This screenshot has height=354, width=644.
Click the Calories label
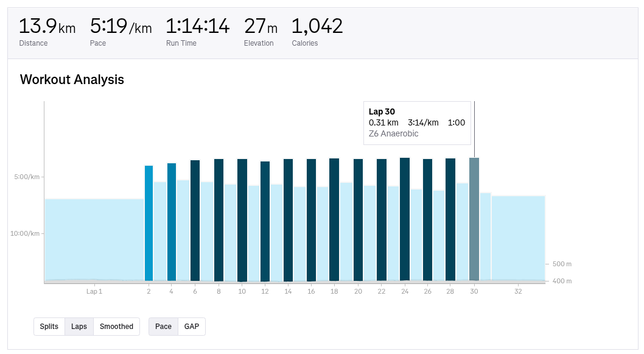[x=305, y=43]
